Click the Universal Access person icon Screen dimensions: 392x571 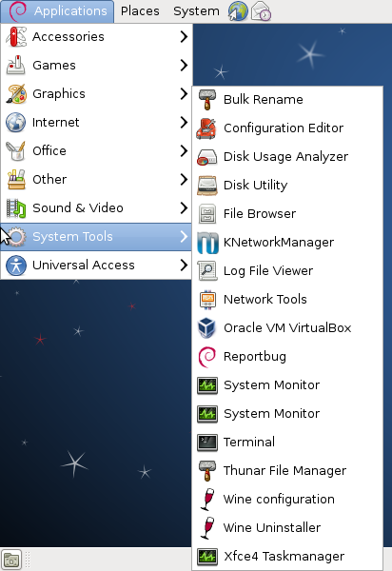[x=16, y=266]
